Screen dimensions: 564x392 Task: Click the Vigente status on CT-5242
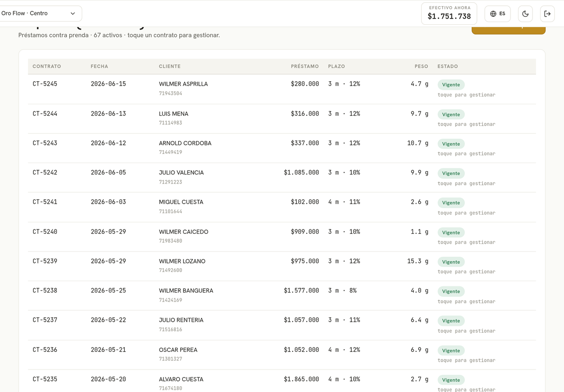tap(451, 174)
